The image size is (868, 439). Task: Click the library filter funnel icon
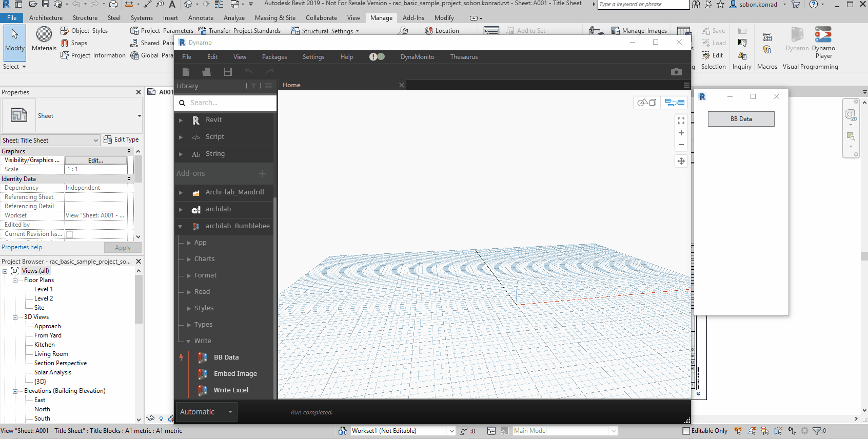pos(253,86)
